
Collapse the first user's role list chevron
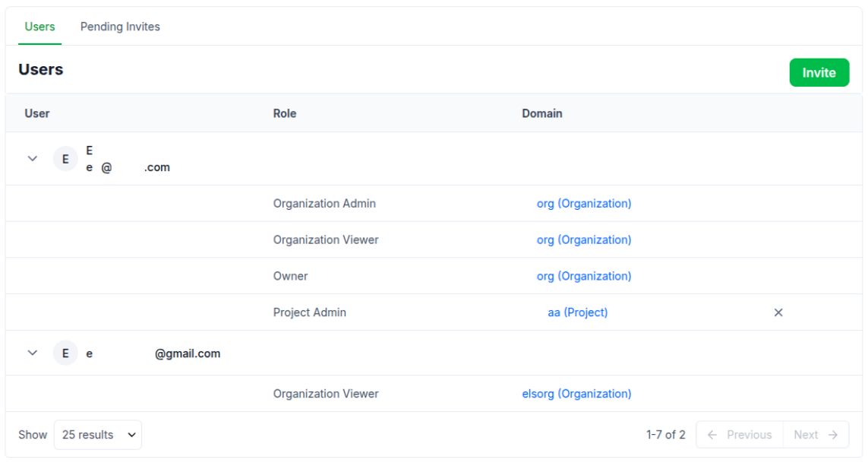point(32,159)
